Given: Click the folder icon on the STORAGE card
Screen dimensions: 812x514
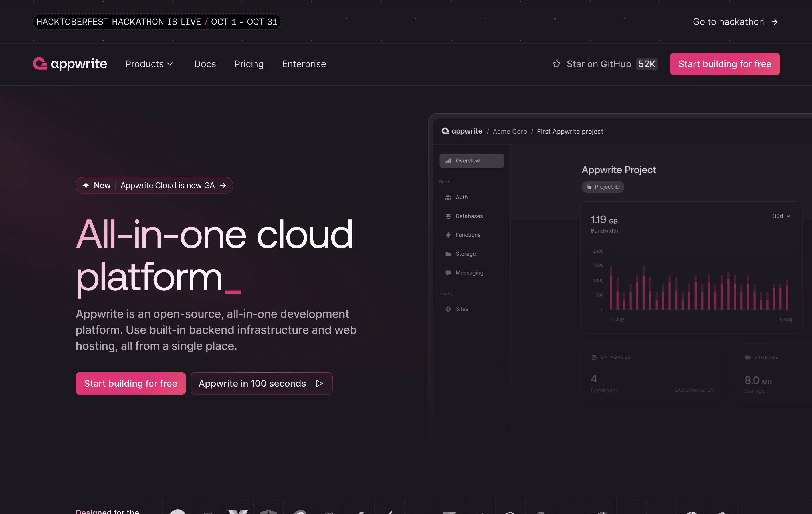Looking at the screenshot, I should click(748, 358).
